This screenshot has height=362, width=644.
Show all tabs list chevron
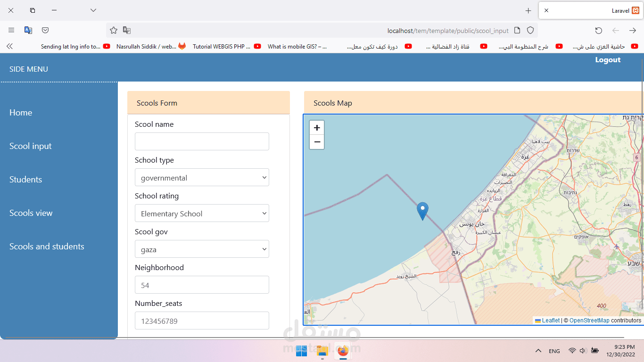93,10
